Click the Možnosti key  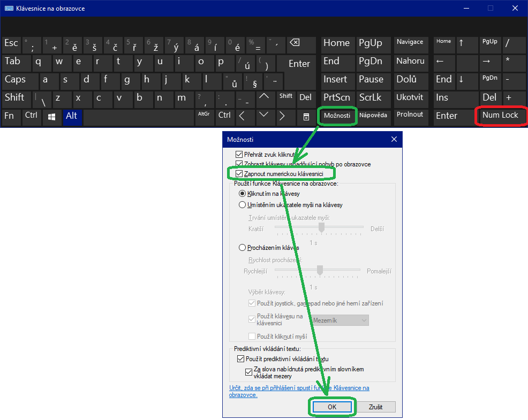(337, 117)
